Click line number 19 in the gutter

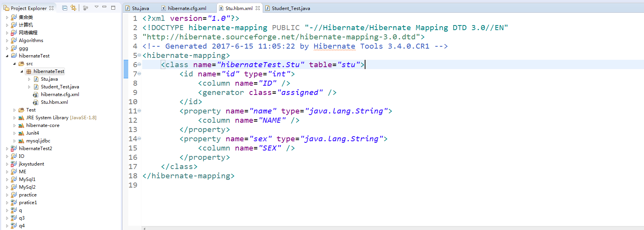(133, 185)
